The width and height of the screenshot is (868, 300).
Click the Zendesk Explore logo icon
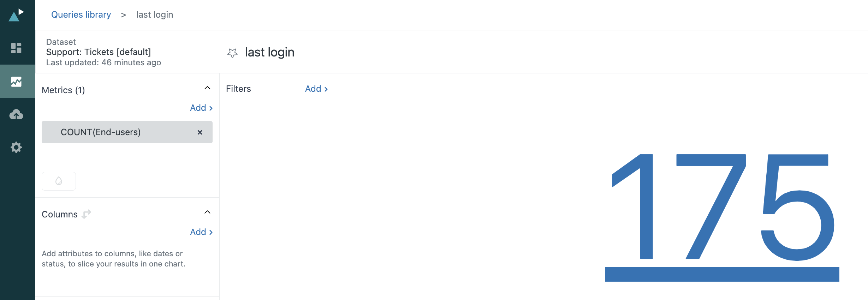tap(16, 15)
